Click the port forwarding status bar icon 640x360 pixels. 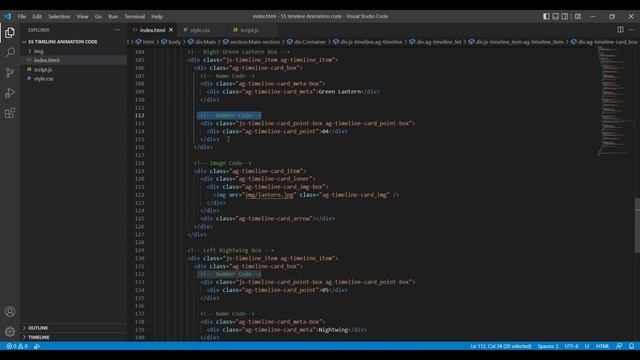click(x=37, y=346)
